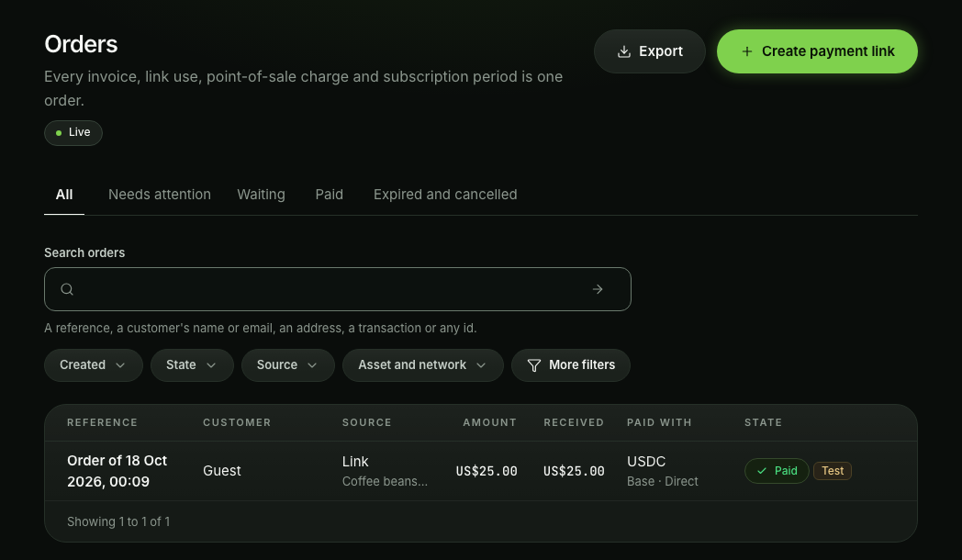Click the US$25.00 amount value
Screen dimensions: 962x560
(487, 471)
